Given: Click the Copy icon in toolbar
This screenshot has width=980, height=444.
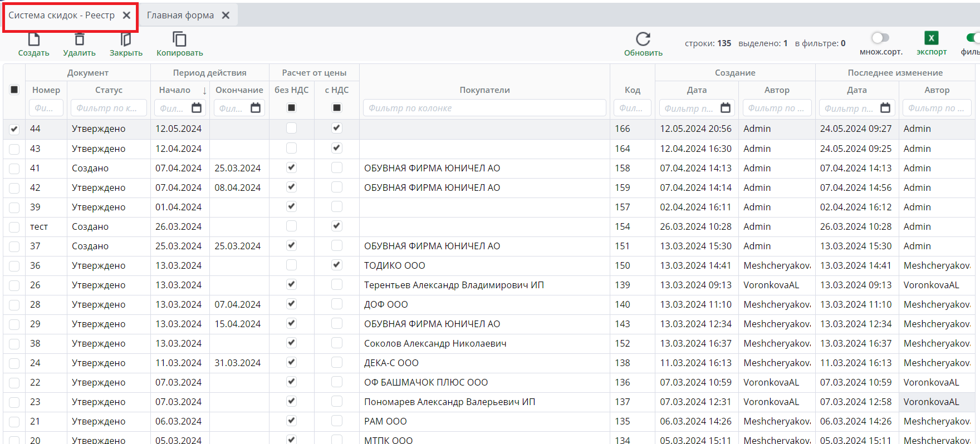Looking at the screenshot, I should [179, 40].
